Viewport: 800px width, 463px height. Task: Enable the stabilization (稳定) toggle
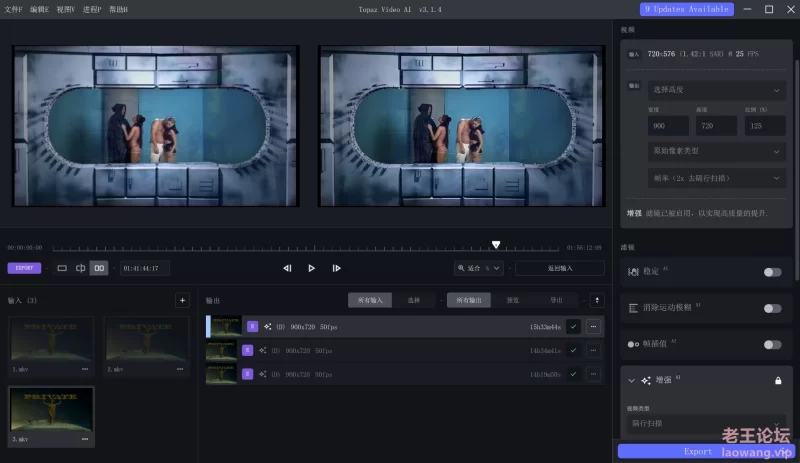click(772, 272)
